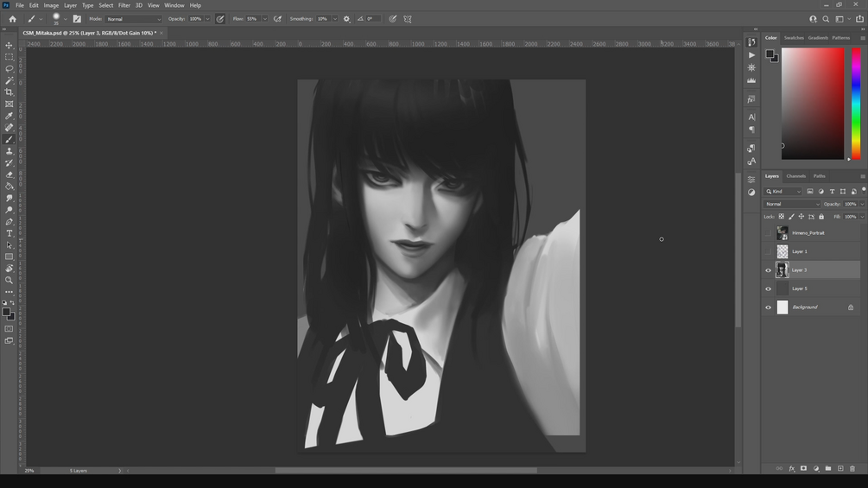Open the tool preset picker arrow
This screenshot has height=488, width=868.
[41, 19]
